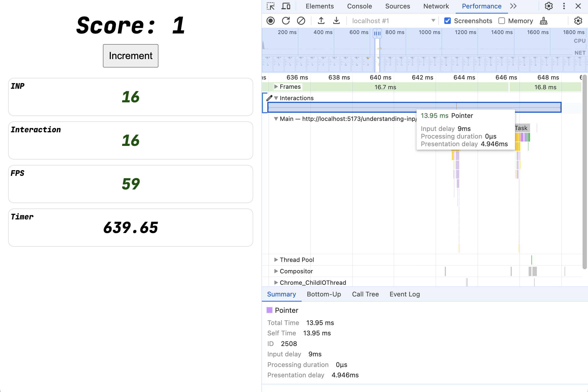Click the record performance button
This screenshot has width=588, height=392.
tap(271, 21)
